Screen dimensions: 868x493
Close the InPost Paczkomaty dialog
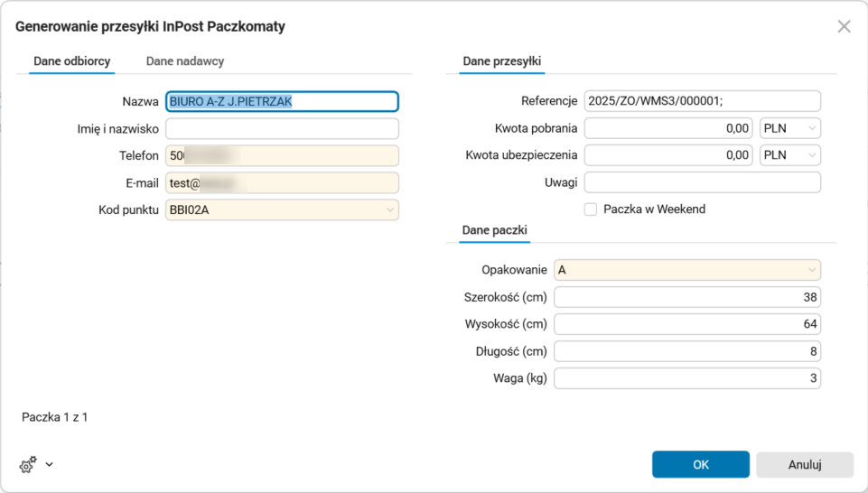coord(844,27)
